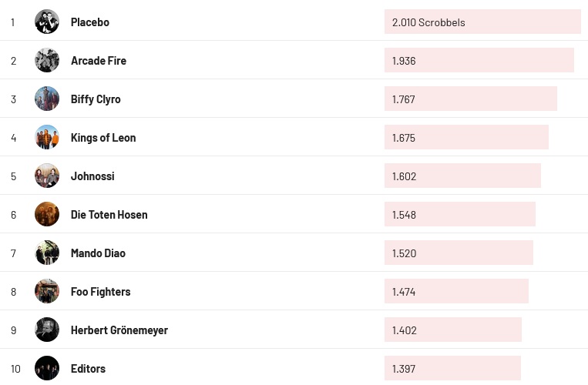Screen dimensions: 588x385
Task: Click Placebo's artist avatar image
Action: point(47,22)
